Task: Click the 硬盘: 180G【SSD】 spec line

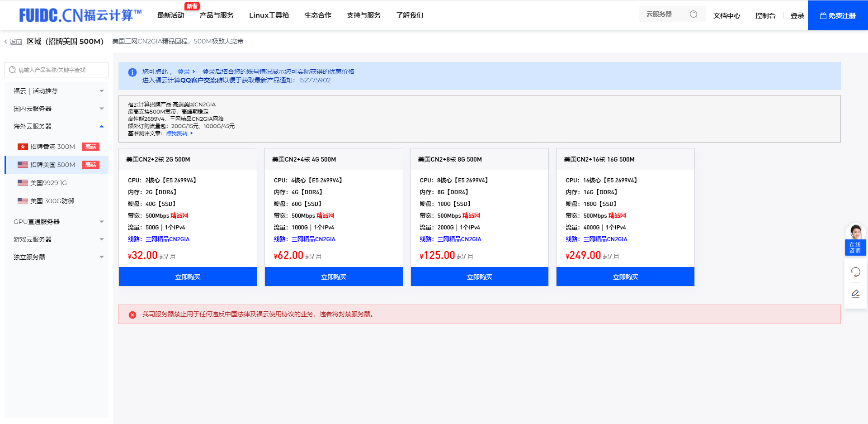Action: pos(591,204)
